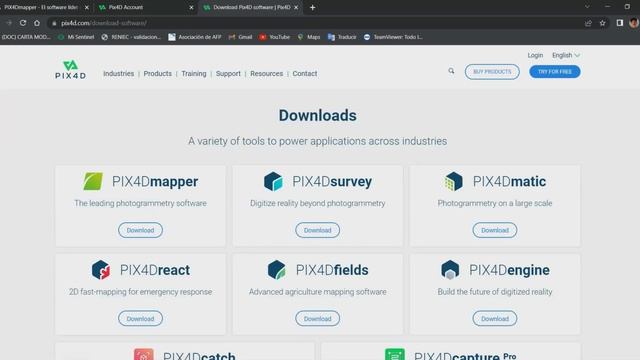Open the tab search chevron in the title bar
640x360 pixels.
click(587, 7)
